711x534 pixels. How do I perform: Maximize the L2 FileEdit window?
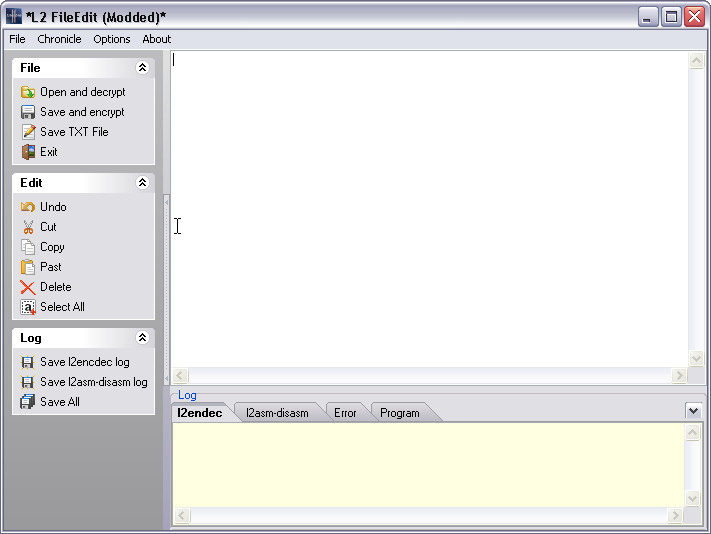point(671,17)
